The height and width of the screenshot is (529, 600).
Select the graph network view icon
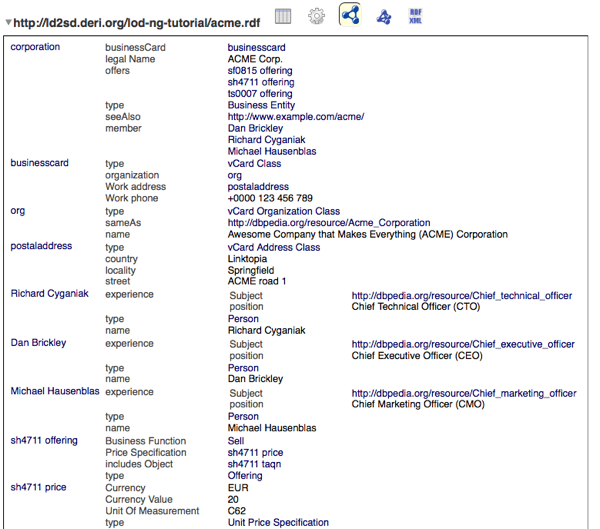point(349,15)
